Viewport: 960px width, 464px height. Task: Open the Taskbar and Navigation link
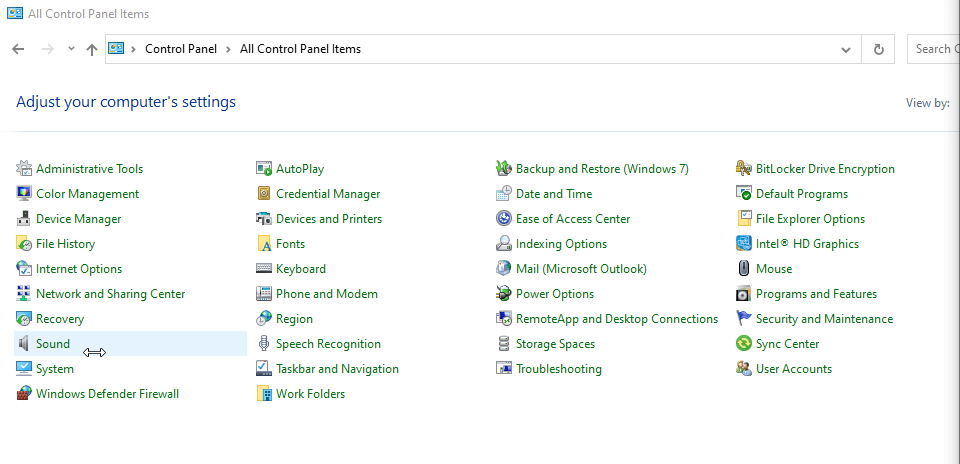point(337,369)
